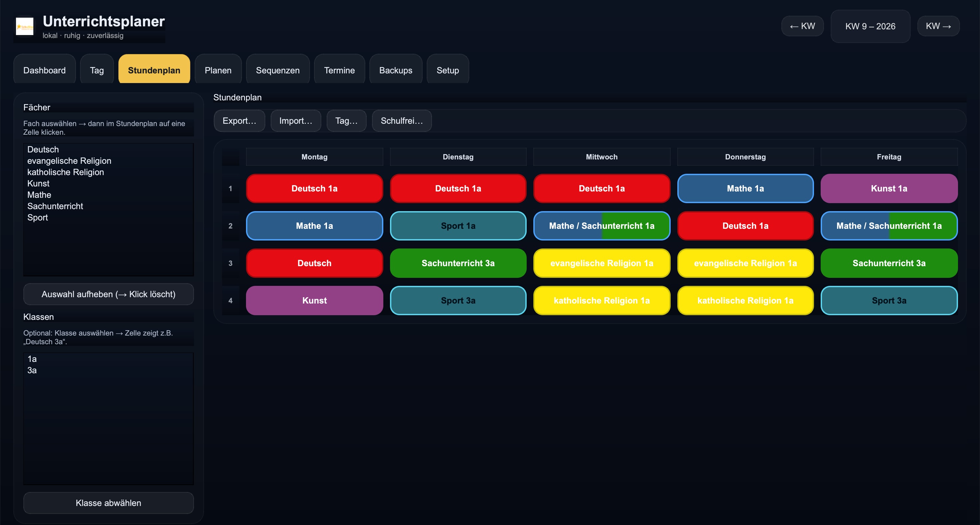Advance to next week with KW →
Screen dimensions: 980x525
[x=938, y=26]
